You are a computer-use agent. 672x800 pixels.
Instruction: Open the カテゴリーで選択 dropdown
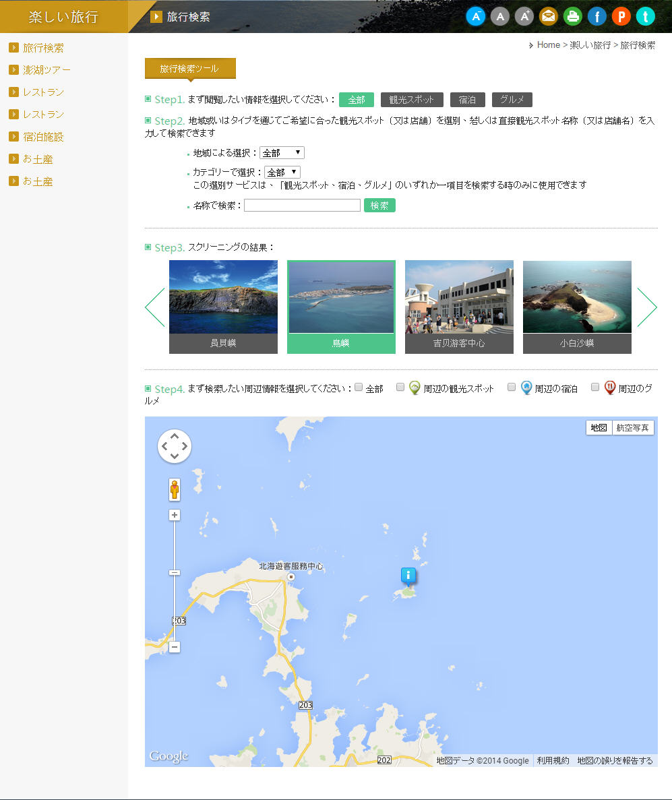[282, 172]
